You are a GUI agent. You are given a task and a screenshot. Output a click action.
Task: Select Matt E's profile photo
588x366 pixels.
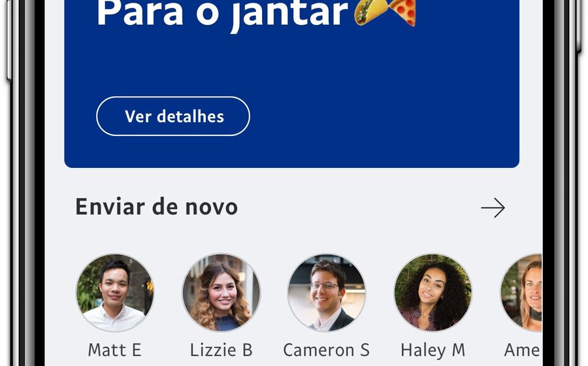pyautogui.click(x=115, y=293)
